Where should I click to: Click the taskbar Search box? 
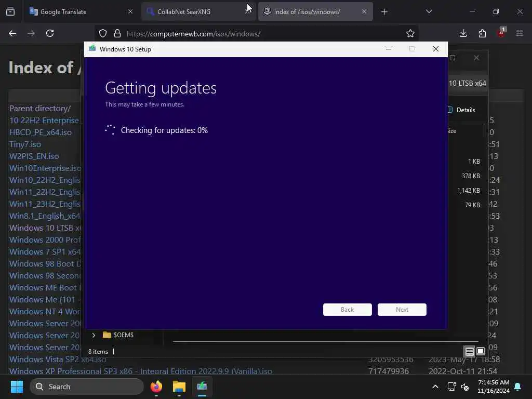(x=87, y=387)
